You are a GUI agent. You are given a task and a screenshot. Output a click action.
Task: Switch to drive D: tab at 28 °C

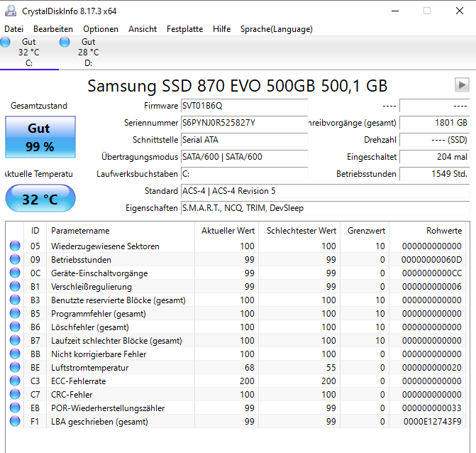point(89,53)
